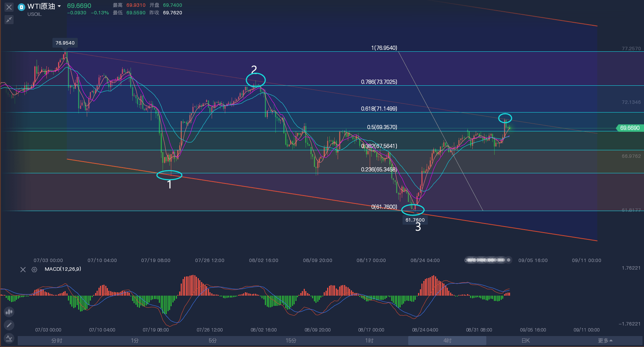
Task: Click the -1.76221 MACD axis value
Action: pos(630,324)
